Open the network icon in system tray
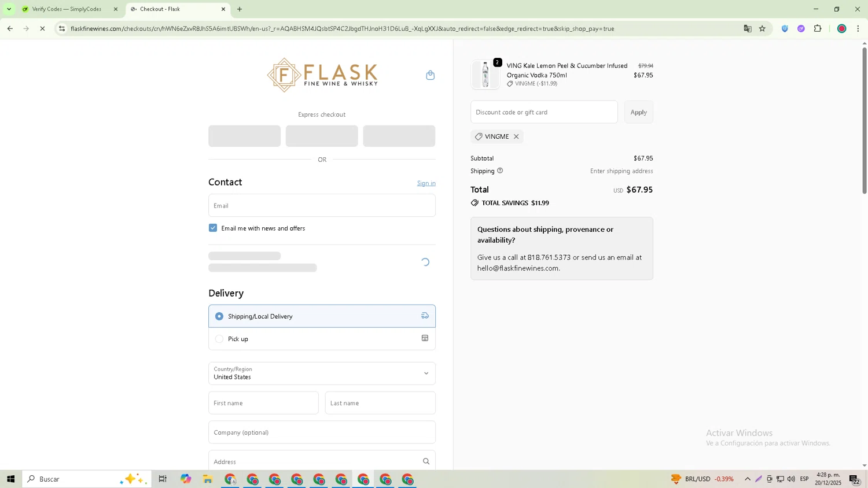This screenshot has width=868, height=488. tap(780, 479)
